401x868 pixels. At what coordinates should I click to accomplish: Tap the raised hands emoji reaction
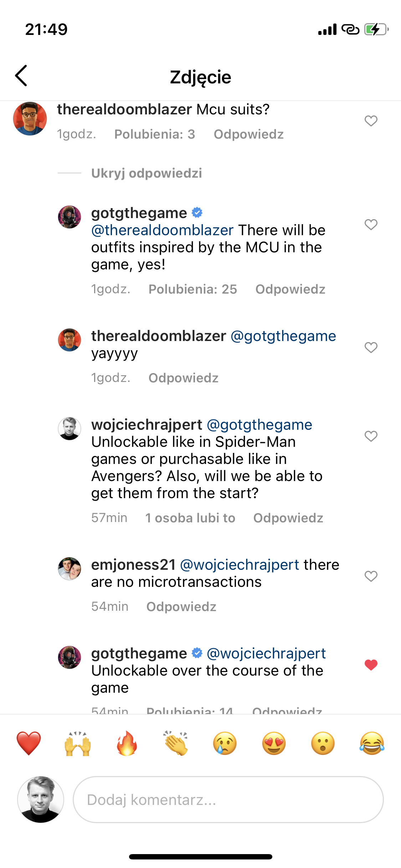pyautogui.click(x=78, y=743)
